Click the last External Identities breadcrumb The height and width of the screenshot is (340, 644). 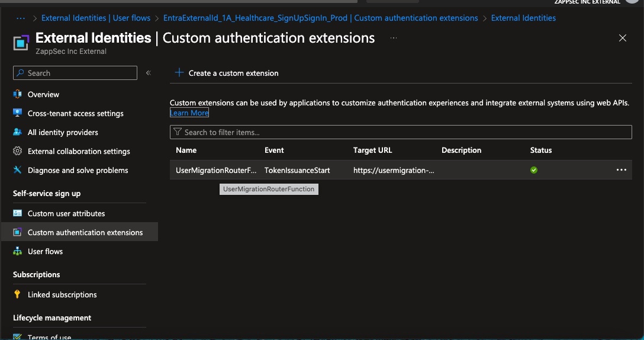coord(523,18)
